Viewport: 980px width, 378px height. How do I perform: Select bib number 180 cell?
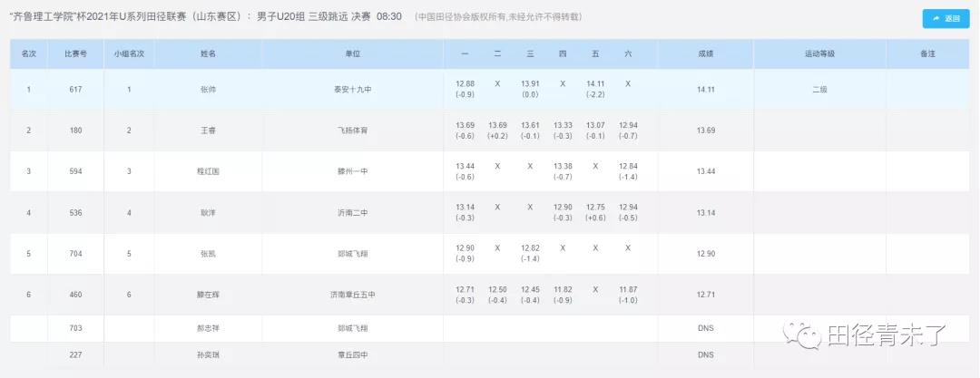pos(75,131)
